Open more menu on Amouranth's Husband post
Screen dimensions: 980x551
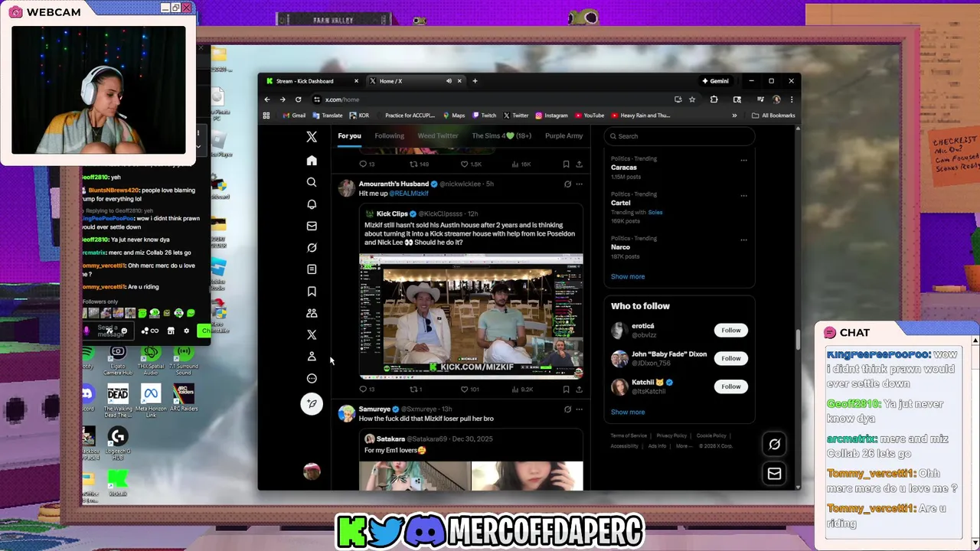click(579, 184)
